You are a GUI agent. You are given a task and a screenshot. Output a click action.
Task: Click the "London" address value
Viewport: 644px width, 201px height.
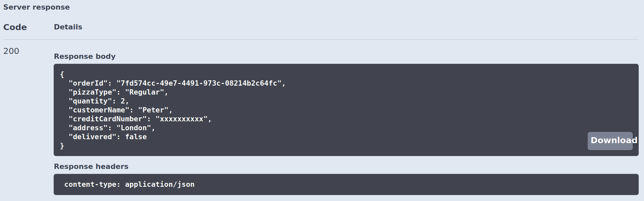[x=134, y=128]
